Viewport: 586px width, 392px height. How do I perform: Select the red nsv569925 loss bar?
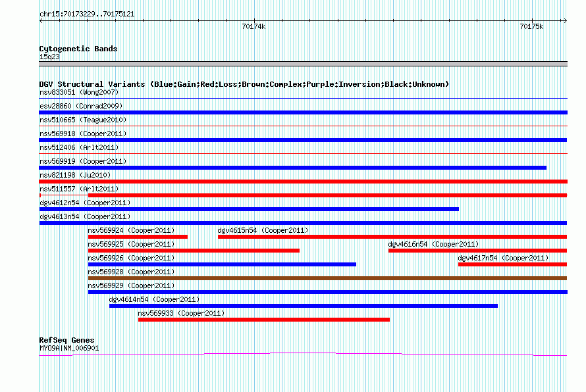coord(194,251)
